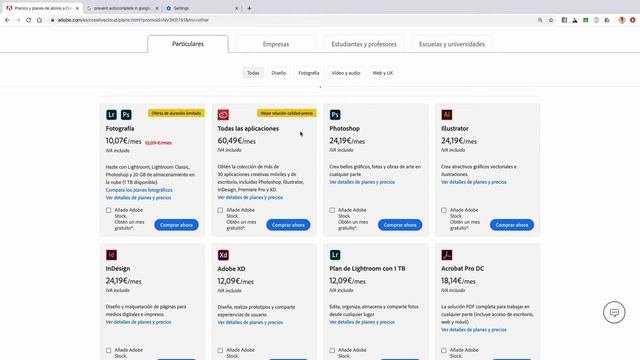Filter plans by Fotografía
The height and width of the screenshot is (360, 640).
(x=309, y=73)
